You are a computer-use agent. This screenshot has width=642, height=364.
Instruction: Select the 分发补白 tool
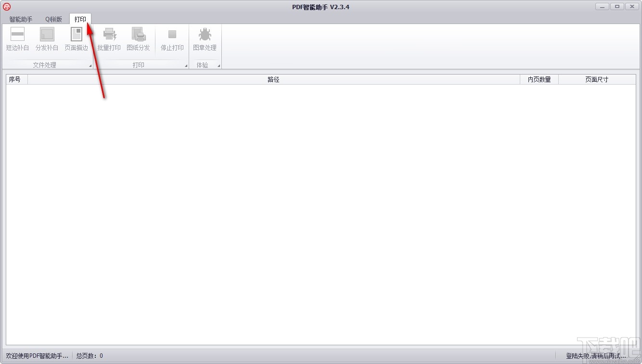47,38
